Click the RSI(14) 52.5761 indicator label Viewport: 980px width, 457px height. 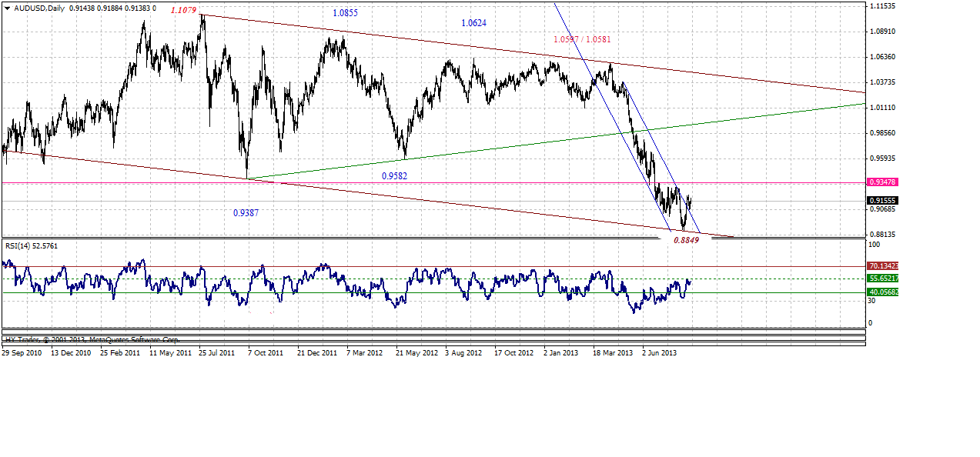point(31,246)
